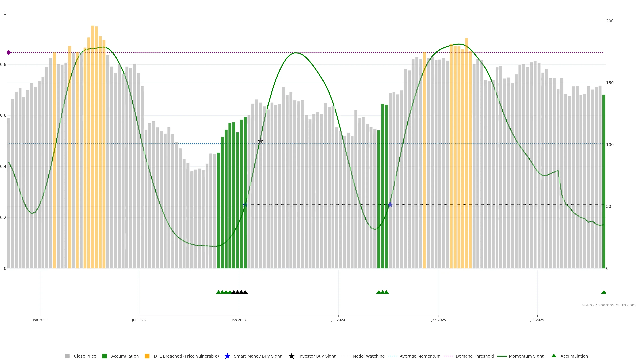The width and height of the screenshot is (644, 362).
Task: Click the Jul 2023 axis label
Action: click(139, 320)
